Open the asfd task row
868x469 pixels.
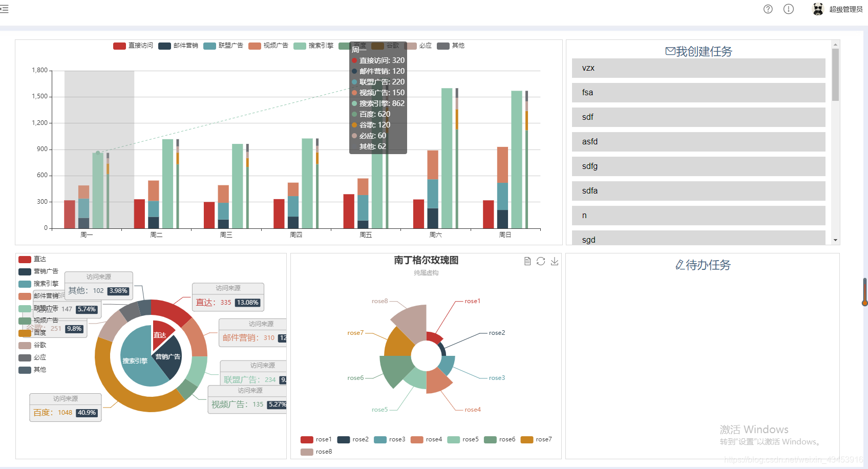point(698,142)
